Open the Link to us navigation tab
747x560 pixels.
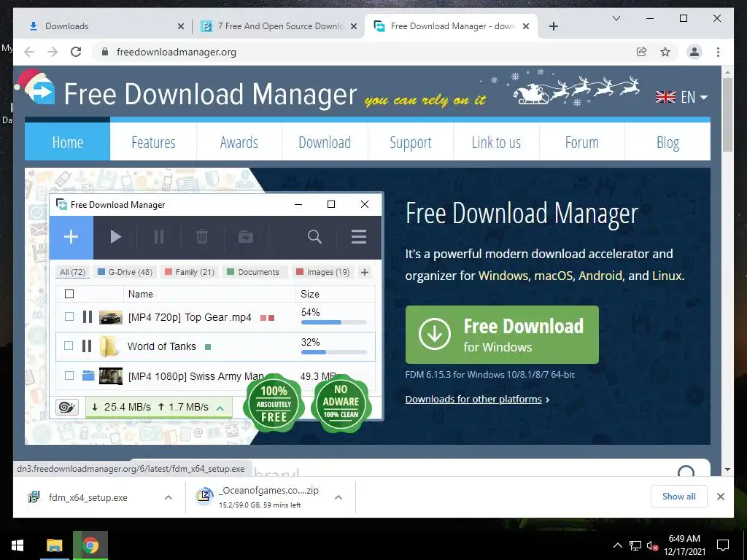click(x=496, y=141)
